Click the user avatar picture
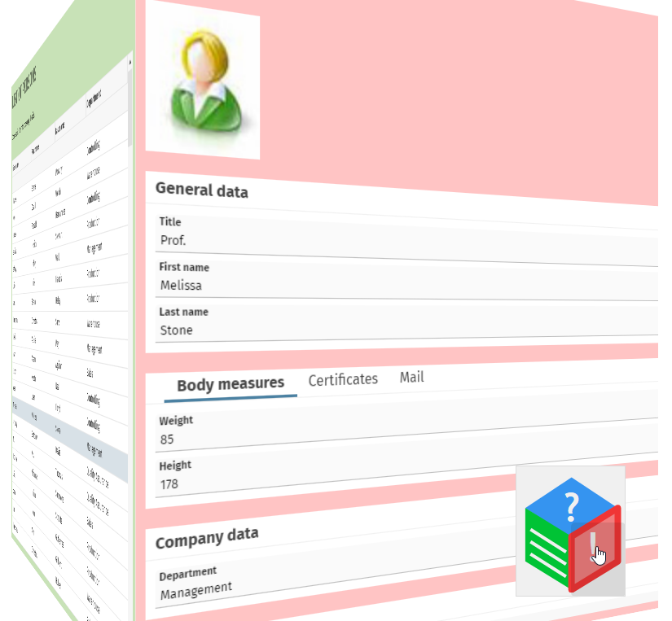This screenshot has height=621, width=672. pyautogui.click(x=202, y=85)
